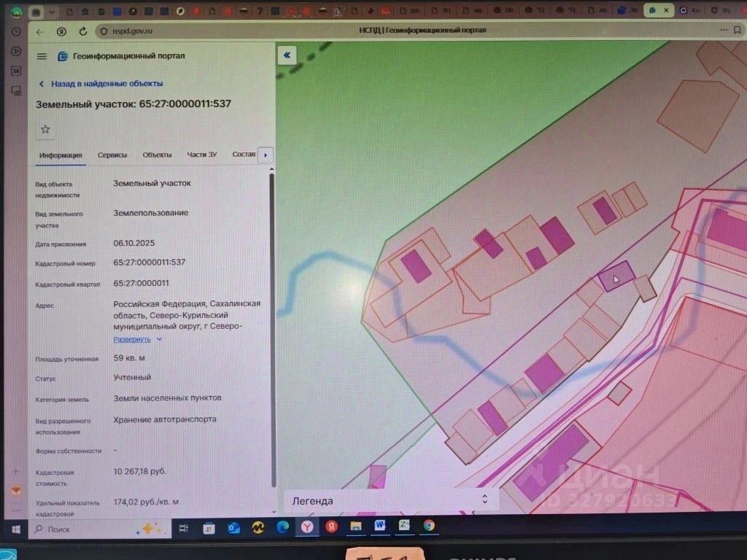The image size is (747, 560).
Task: Reload the page with the refresh icon
Action: (83, 31)
